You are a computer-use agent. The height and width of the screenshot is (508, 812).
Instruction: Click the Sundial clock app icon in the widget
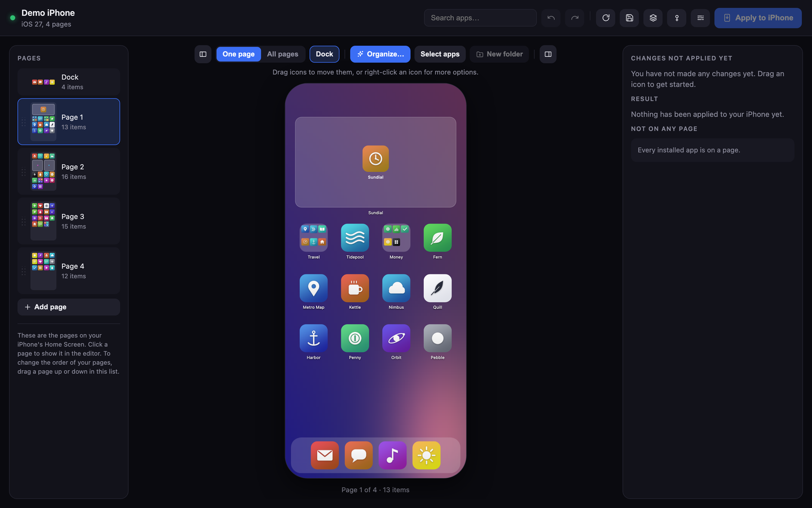376,158
